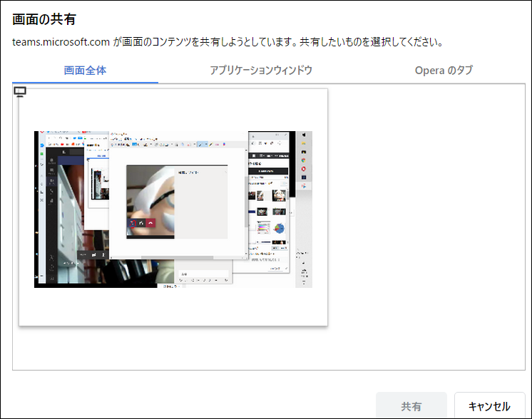
Task: Open the Opera のタブ tab
Action: pyautogui.click(x=444, y=71)
